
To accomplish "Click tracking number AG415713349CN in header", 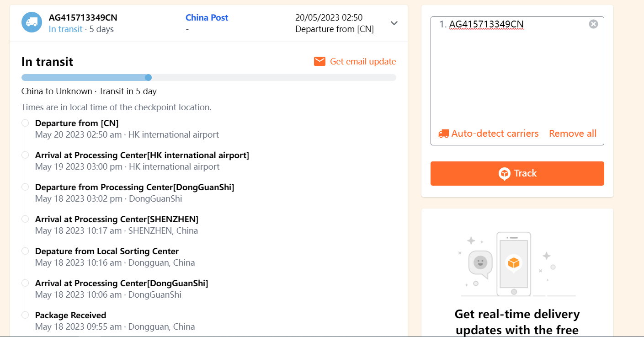I will 83,18.
